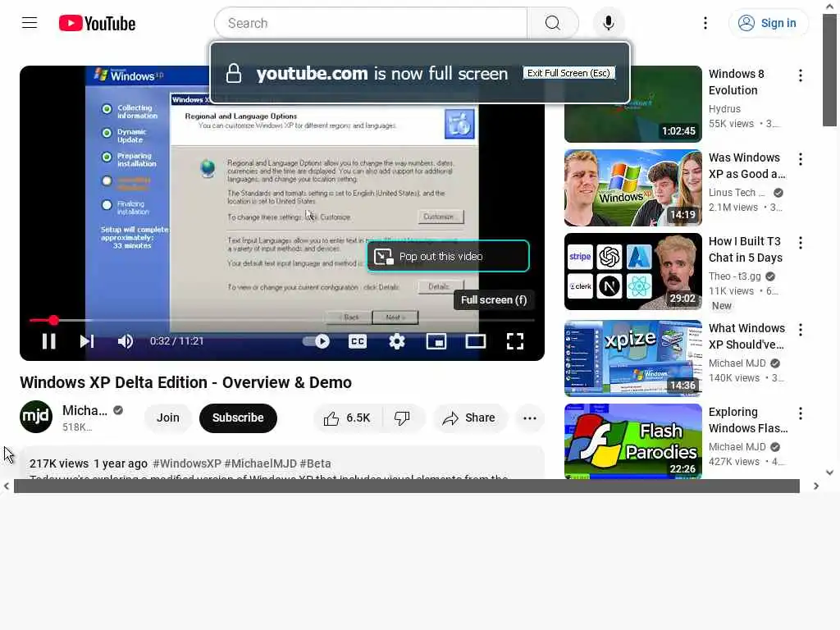
Task: Click Pop out this video
Action: tap(449, 256)
